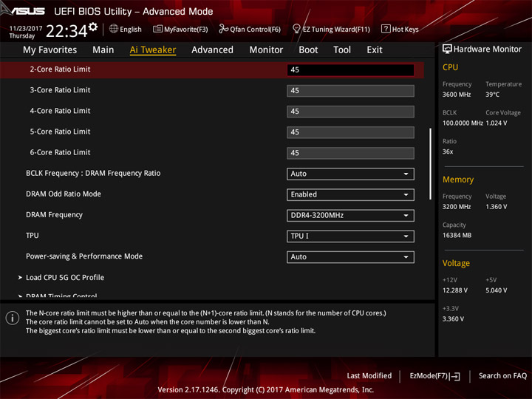This screenshot has width=532, height=399.
Task: Open the My Favorites tab
Action: pyautogui.click(x=50, y=50)
